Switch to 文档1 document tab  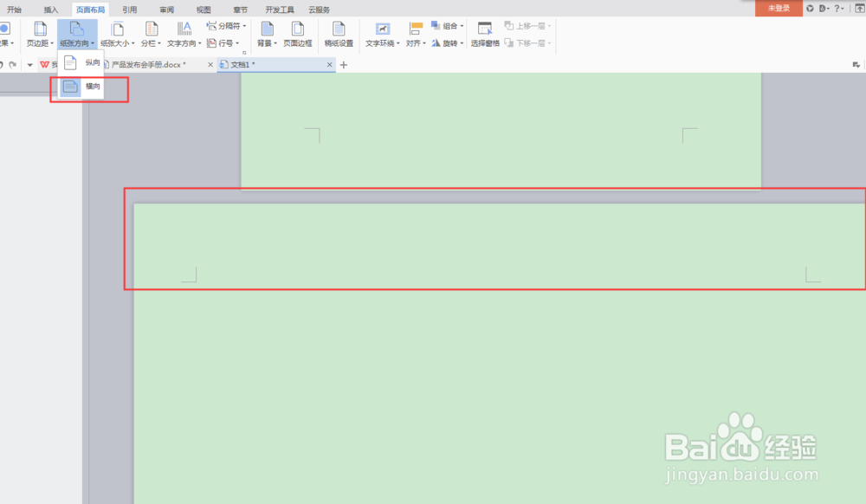(276, 65)
